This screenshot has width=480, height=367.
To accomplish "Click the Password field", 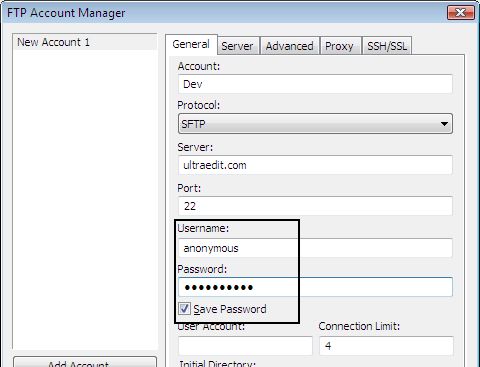I will tap(315, 287).
